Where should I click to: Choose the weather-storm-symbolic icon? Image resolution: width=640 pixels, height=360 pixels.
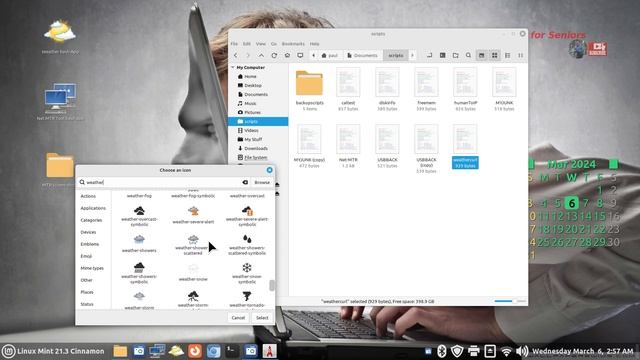point(193,296)
